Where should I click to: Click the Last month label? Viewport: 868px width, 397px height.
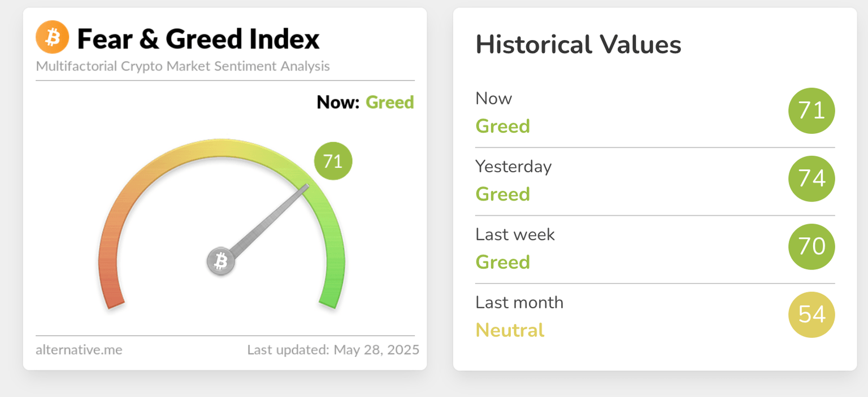(x=519, y=303)
